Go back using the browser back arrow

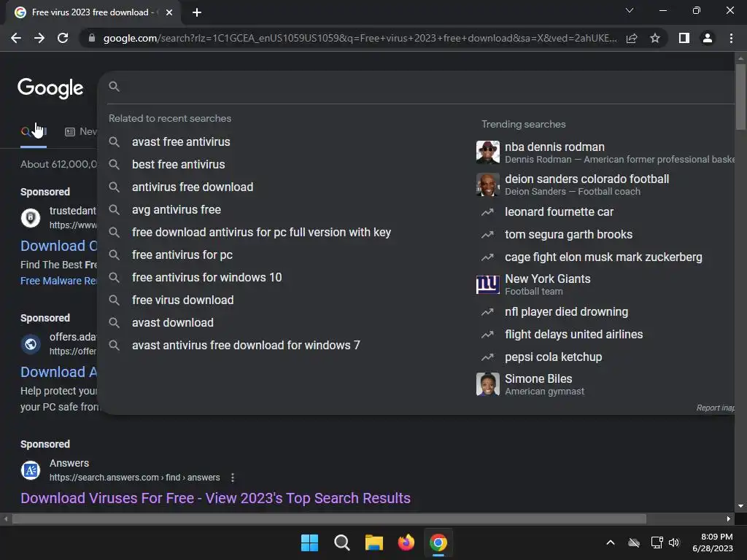click(16, 38)
